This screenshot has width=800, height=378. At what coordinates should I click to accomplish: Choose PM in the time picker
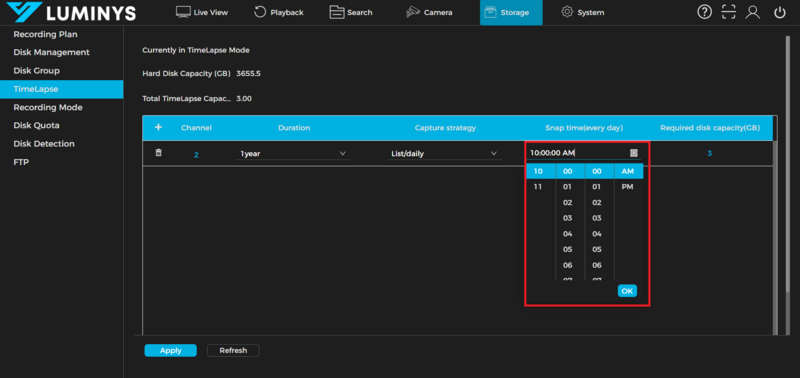(628, 187)
